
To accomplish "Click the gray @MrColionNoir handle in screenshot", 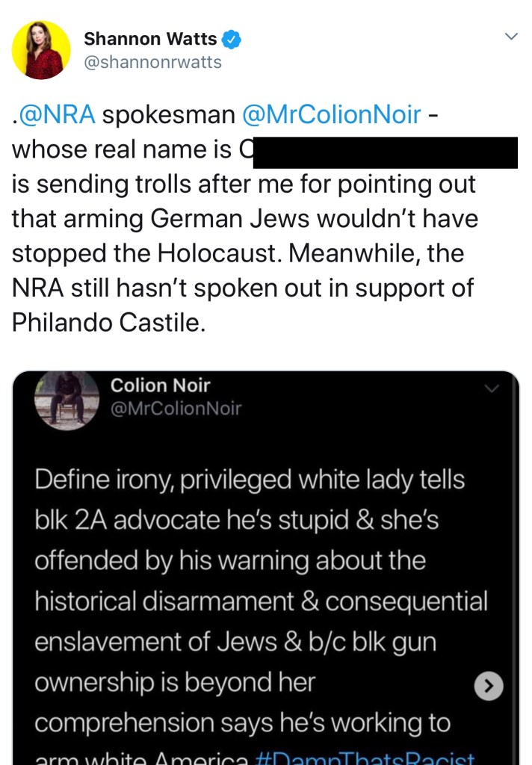I will click(176, 409).
